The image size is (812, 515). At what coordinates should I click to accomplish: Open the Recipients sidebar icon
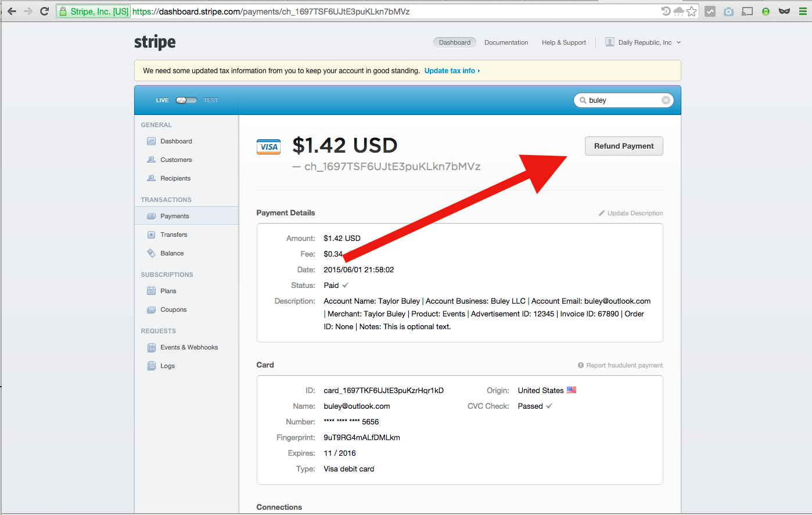pos(151,178)
